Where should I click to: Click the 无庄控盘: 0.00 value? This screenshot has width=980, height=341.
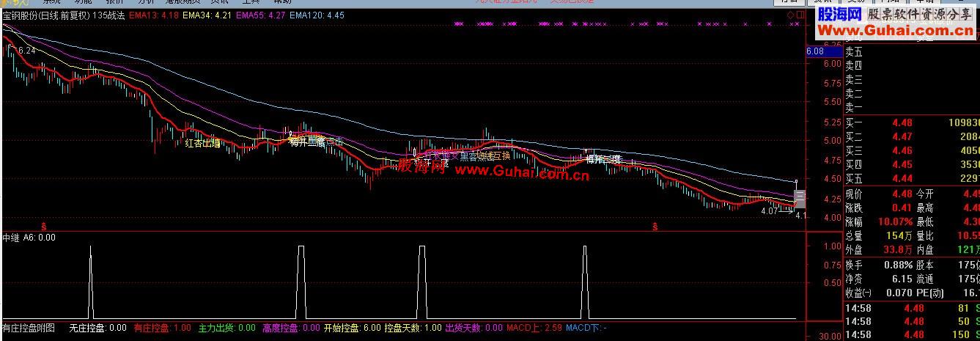pos(97,328)
